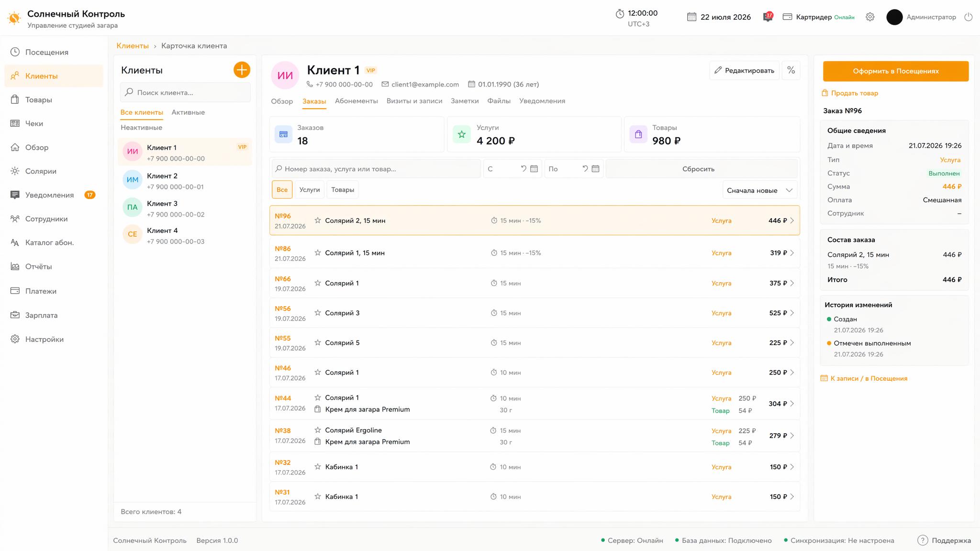Click the Поиск клиента search field

click(185, 92)
